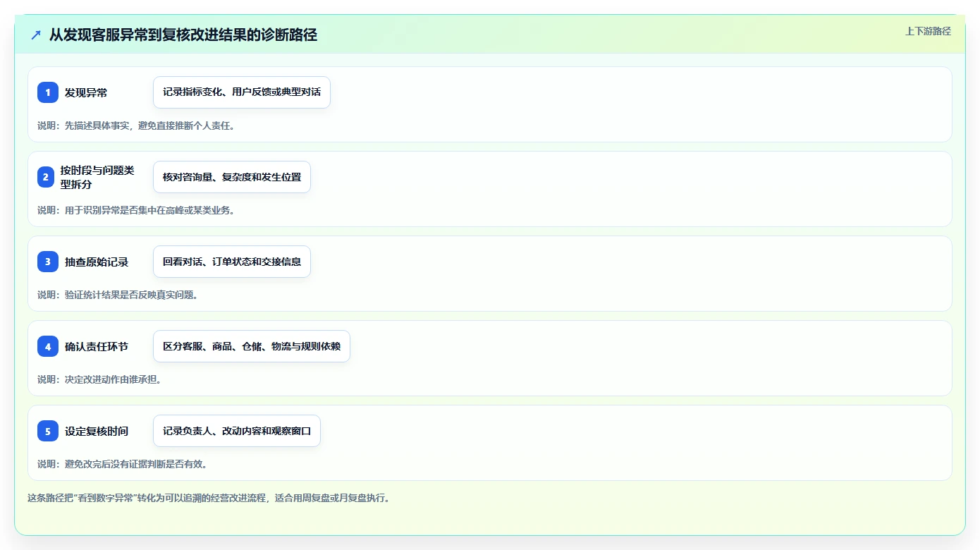Click the arrow icon beside the title
Viewport: 980px width, 550px height.
[x=36, y=35]
